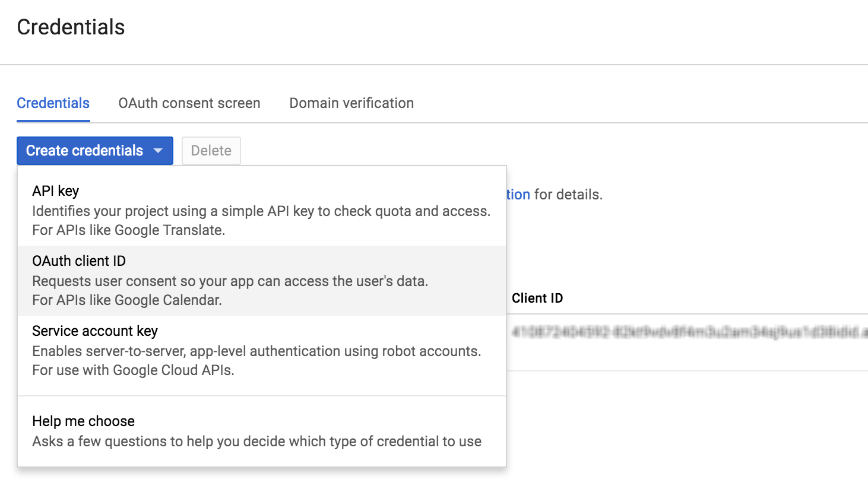Select the OAuth client ID option

pos(79,261)
